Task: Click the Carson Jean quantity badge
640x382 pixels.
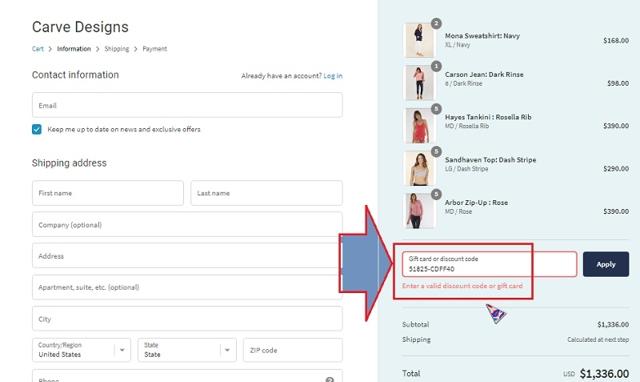Action: [x=436, y=66]
